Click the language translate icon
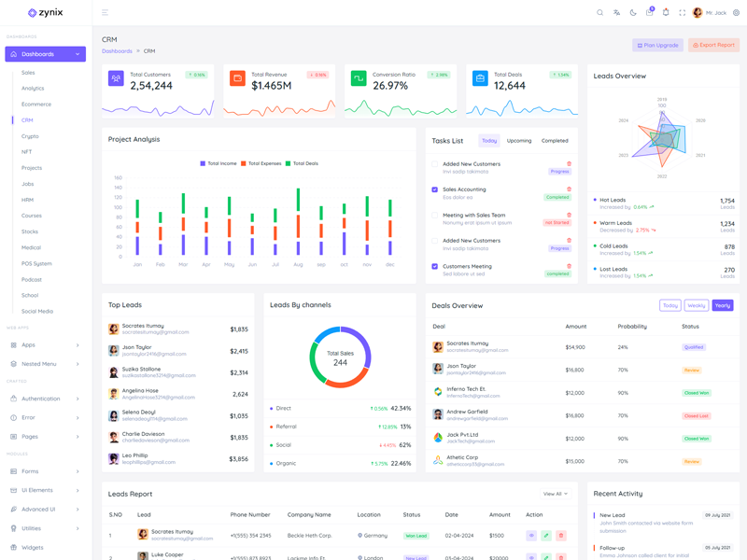747x560 pixels. [x=616, y=13]
